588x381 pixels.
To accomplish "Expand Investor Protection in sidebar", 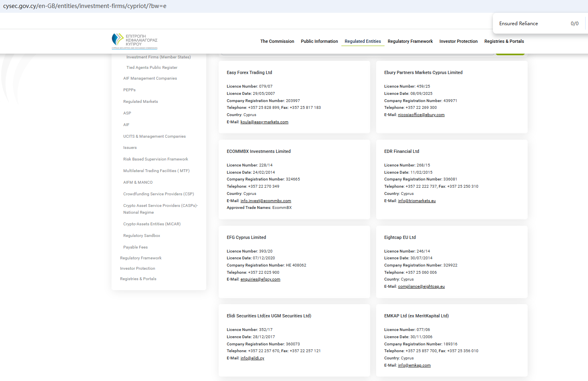I will tap(138, 269).
